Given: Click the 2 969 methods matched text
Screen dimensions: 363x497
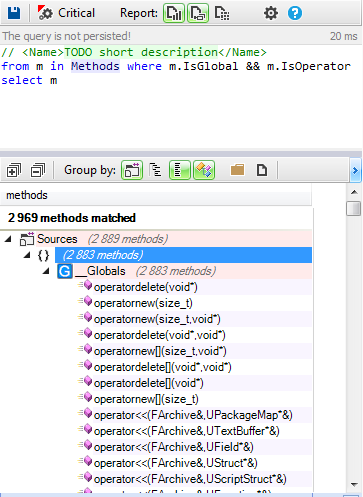Looking at the screenshot, I should (72, 218).
